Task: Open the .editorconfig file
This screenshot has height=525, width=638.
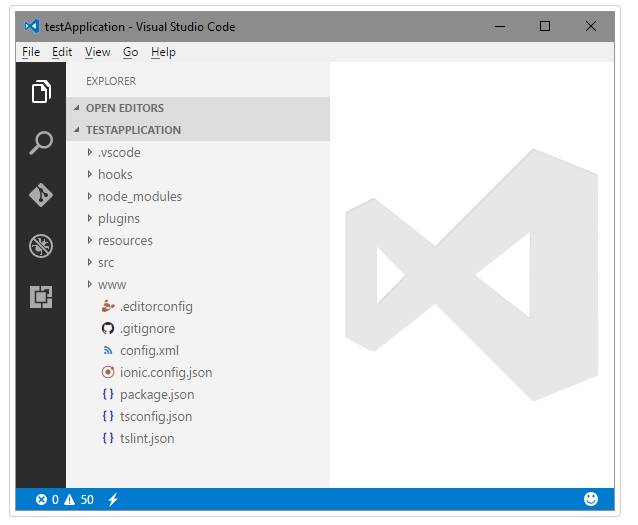Action: coord(156,306)
